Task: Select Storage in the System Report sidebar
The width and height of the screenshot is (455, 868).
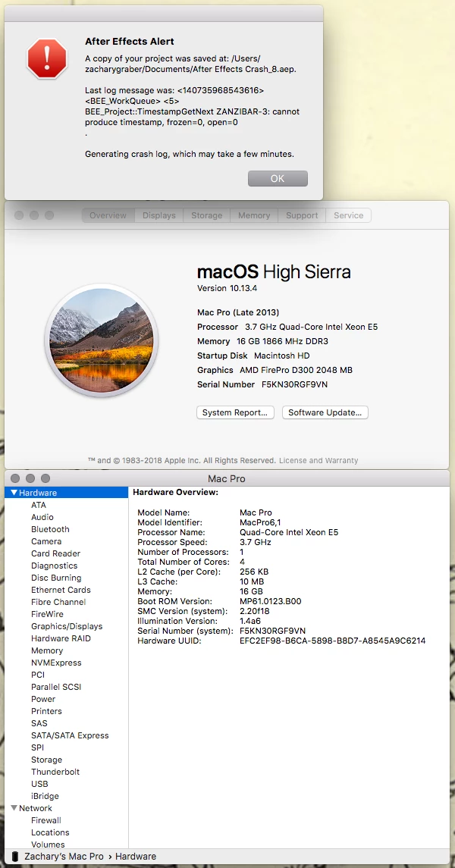Action: coord(46,760)
